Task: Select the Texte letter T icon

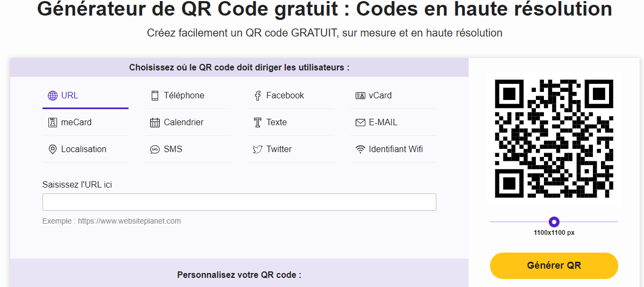Action: point(258,123)
